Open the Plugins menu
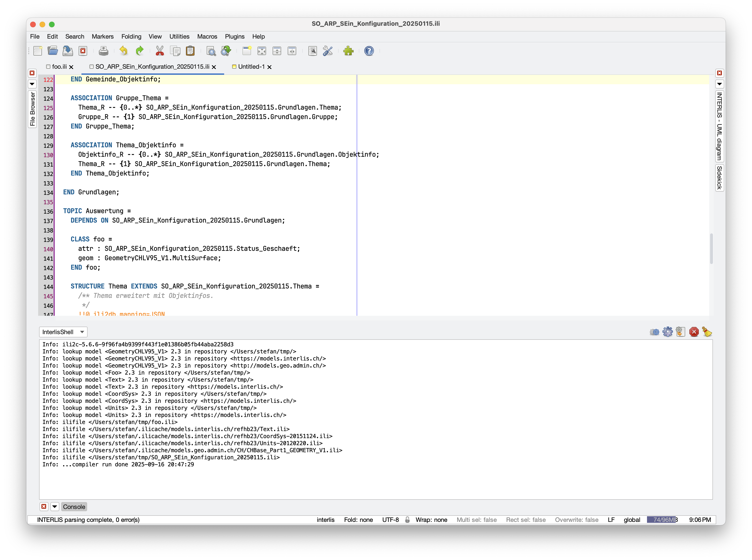Image resolution: width=752 pixels, height=560 pixels. pos(234,37)
